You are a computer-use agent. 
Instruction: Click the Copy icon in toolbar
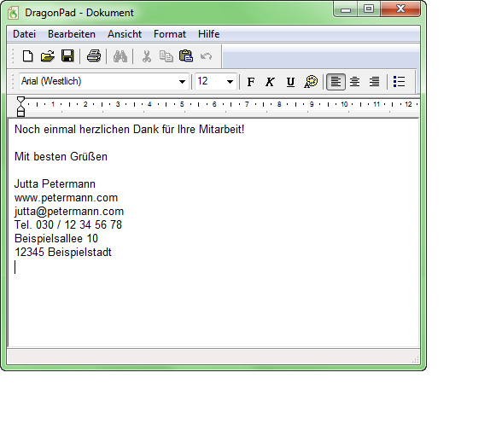(166, 56)
